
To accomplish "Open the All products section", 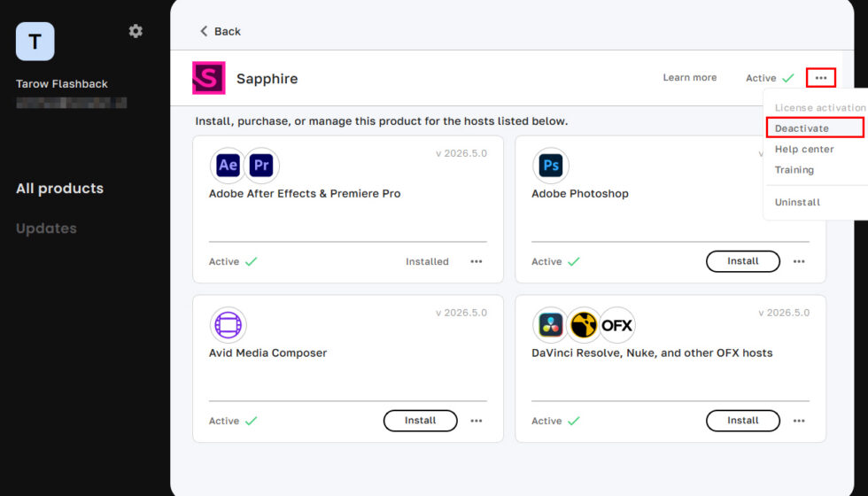I will point(60,188).
